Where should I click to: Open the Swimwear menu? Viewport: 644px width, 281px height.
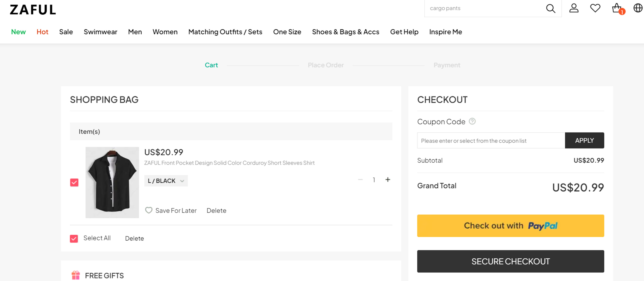[x=100, y=32]
